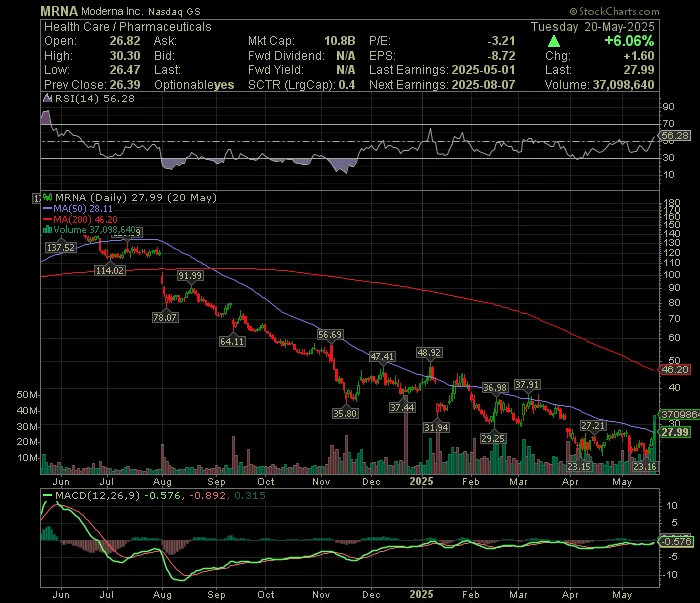The width and height of the screenshot is (700, 603).
Task: Click the 56.28 RSI tag on right axis
Action: click(675, 136)
